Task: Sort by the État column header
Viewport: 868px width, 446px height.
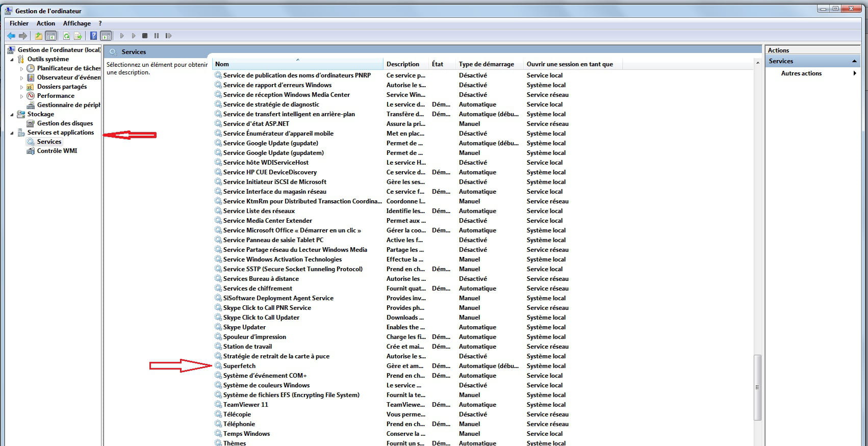Action: click(x=443, y=64)
